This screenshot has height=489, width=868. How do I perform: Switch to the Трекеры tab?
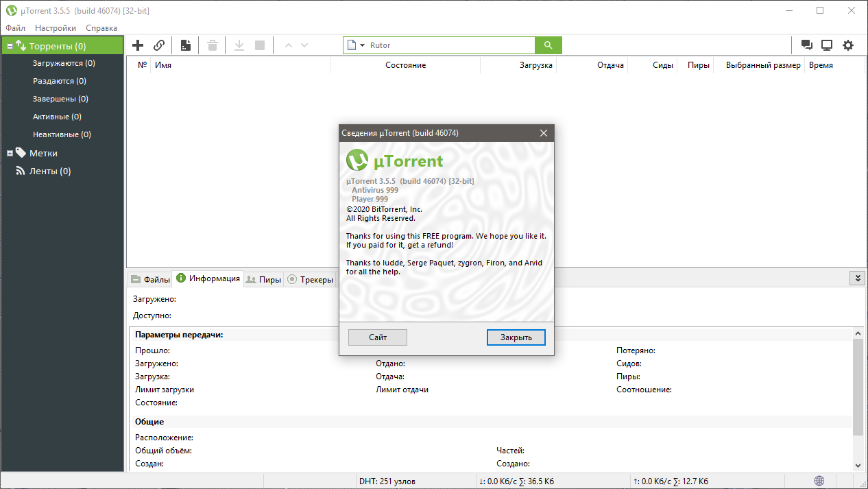coord(310,279)
